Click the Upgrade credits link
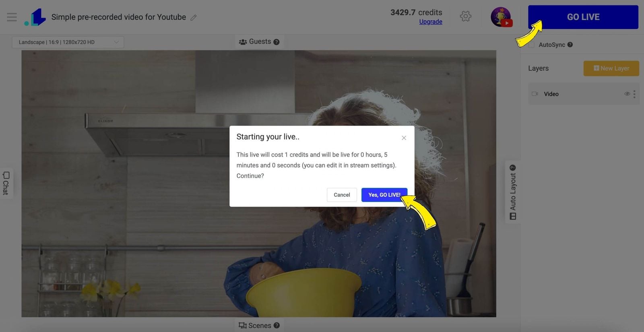The width and height of the screenshot is (644, 332). (430, 22)
